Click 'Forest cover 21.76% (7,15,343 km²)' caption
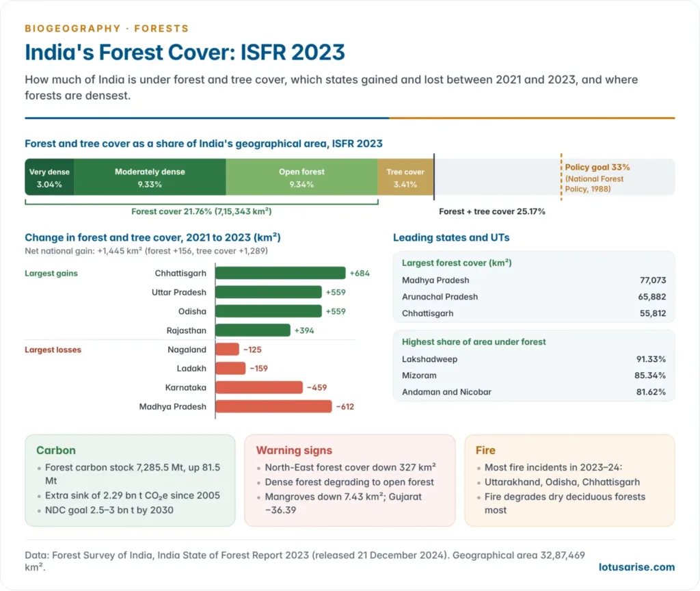The height and width of the screenshot is (591, 700). (x=202, y=211)
